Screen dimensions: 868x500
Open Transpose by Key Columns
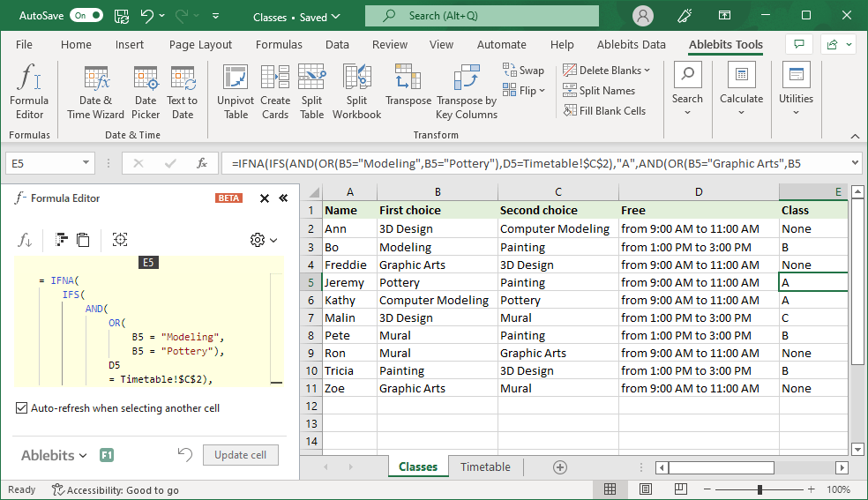tap(467, 91)
